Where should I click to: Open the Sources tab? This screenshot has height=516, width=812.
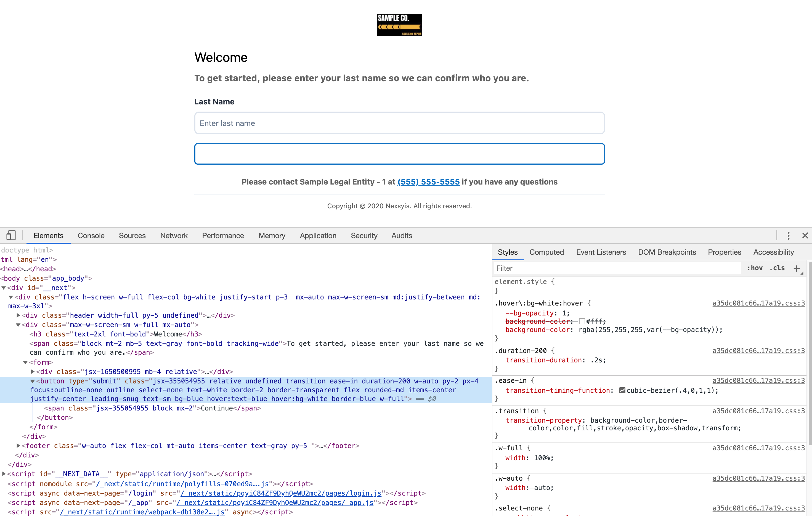pyautogui.click(x=132, y=236)
